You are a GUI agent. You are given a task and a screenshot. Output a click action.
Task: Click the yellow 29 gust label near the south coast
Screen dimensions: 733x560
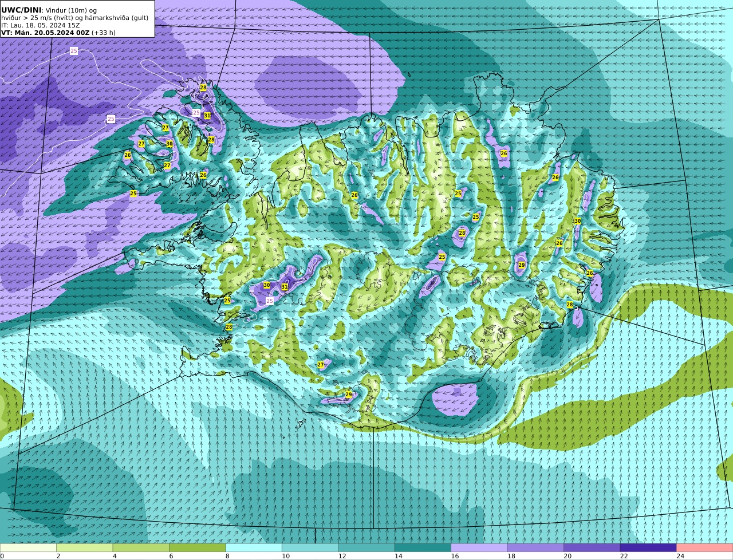(x=349, y=395)
